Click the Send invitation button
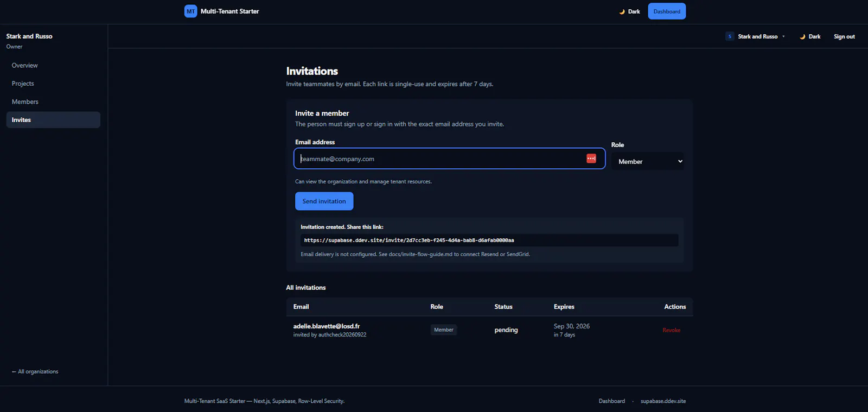 click(324, 201)
